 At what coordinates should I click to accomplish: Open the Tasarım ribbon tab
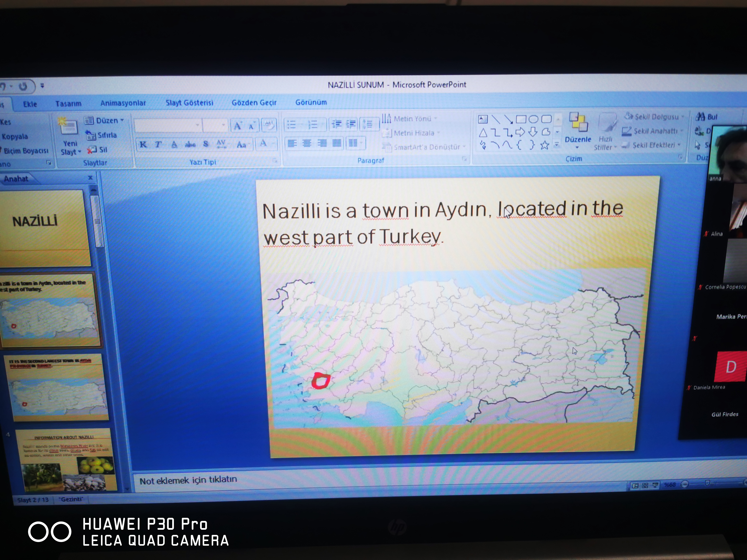click(x=68, y=104)
